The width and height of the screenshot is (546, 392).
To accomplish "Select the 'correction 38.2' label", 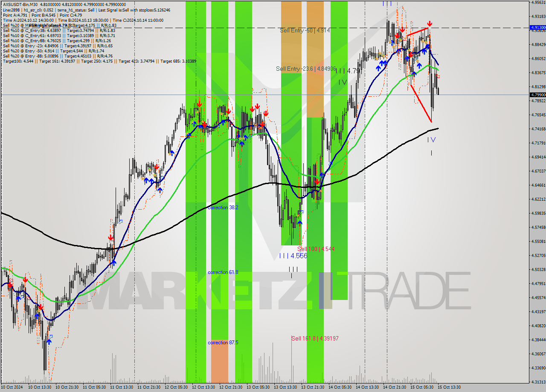I will click(223, 208).
